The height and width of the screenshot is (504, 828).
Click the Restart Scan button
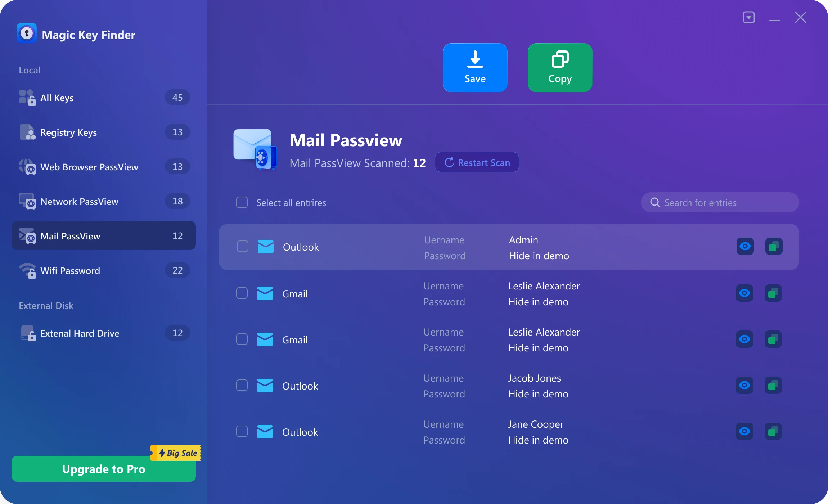(477, 162)
